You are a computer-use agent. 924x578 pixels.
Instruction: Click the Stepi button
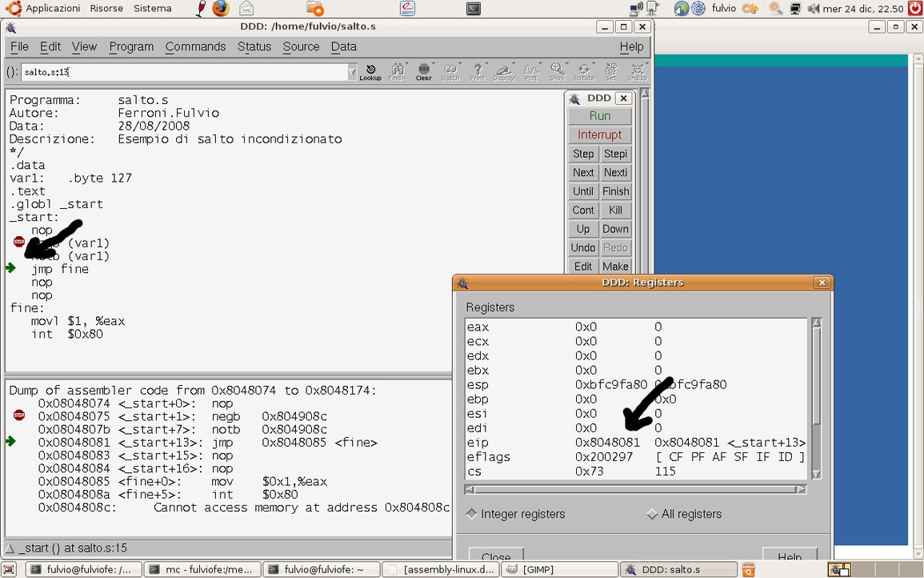point(616,154)
